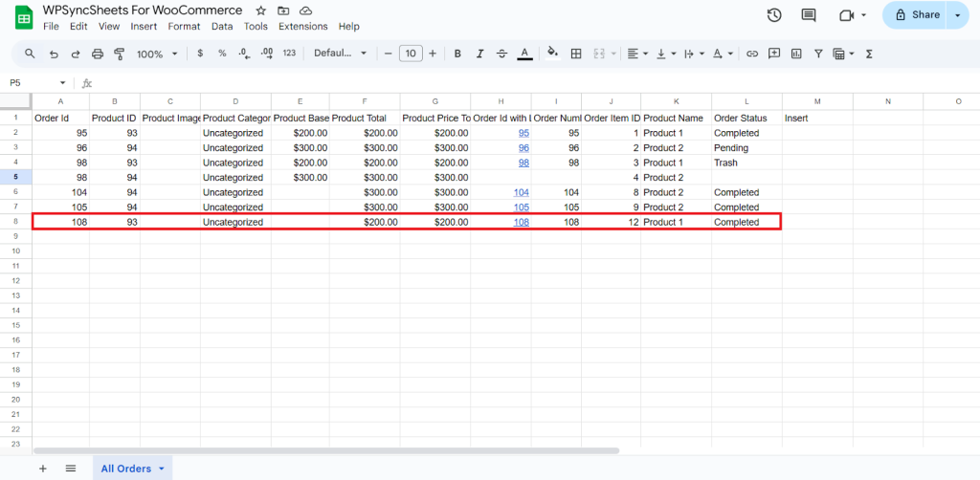Decrease font size with minus

389,54
